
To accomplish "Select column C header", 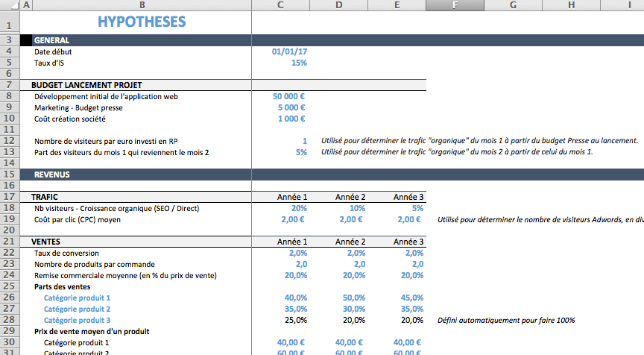I will click(280, 6).
